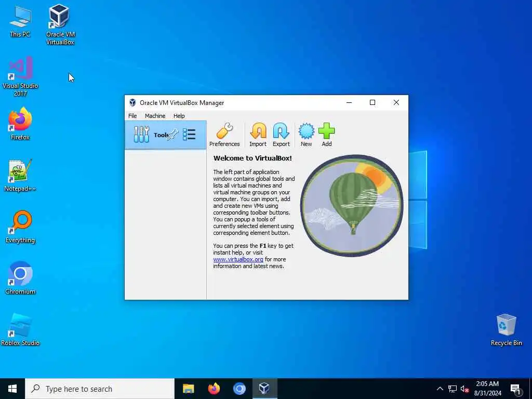Click the hot air balloon illustration
Viewport: 532px width, 399px height.
tap(352, 205)
